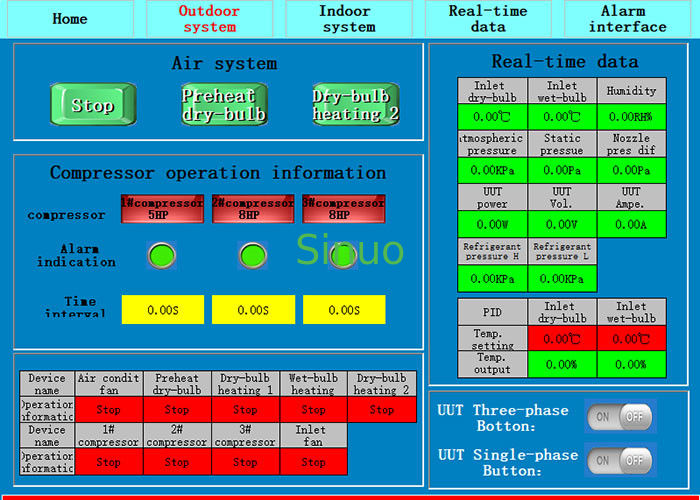Click the Inlet fan Stop status cell
The height and width of the screenshot is (500, 700).
pos(313,462)
